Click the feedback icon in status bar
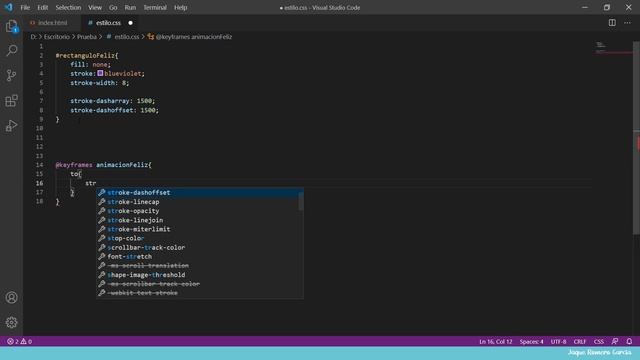 point(615,341)
